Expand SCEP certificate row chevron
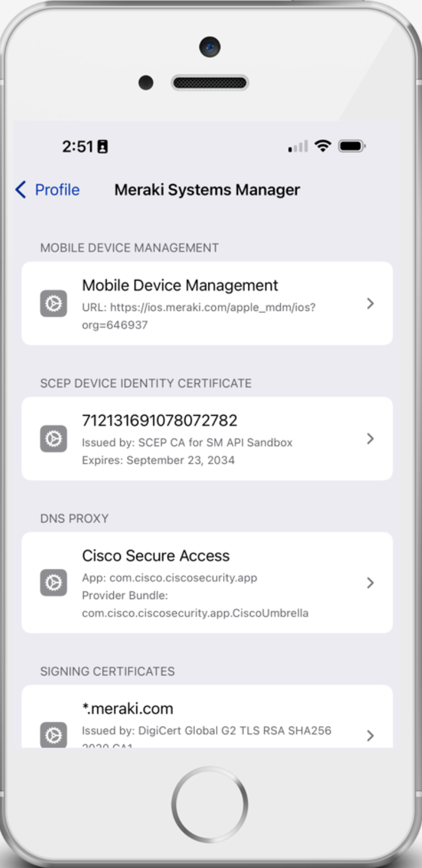The height and width of the screenshot is (868, 422). coord(370,439)
